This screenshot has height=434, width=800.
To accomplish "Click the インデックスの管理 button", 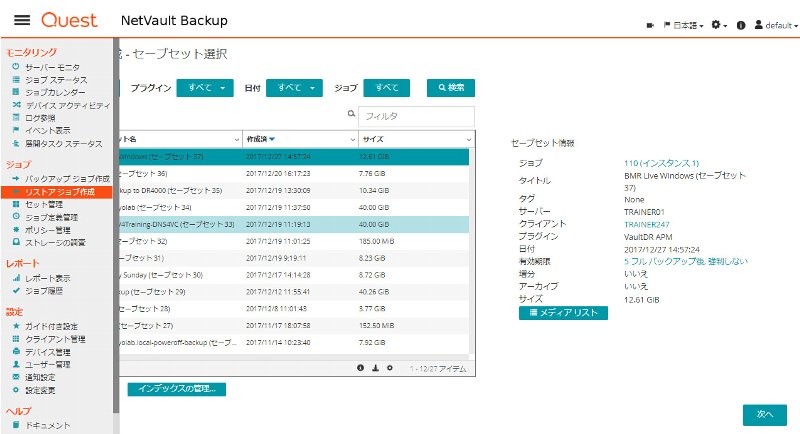I will (x=177, y=389).
